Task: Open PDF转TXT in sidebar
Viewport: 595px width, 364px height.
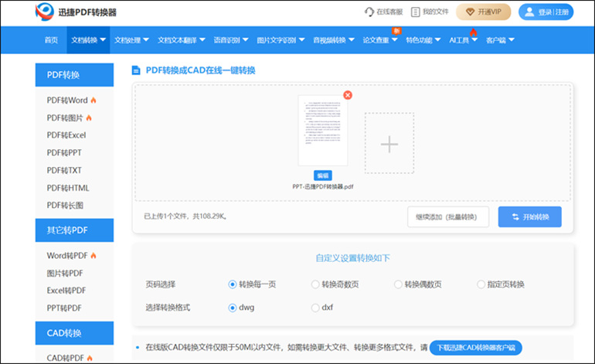Action: tap(64, 170)
